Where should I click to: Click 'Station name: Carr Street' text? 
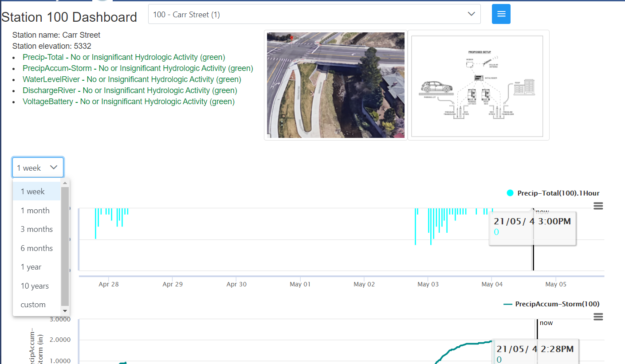56,35
